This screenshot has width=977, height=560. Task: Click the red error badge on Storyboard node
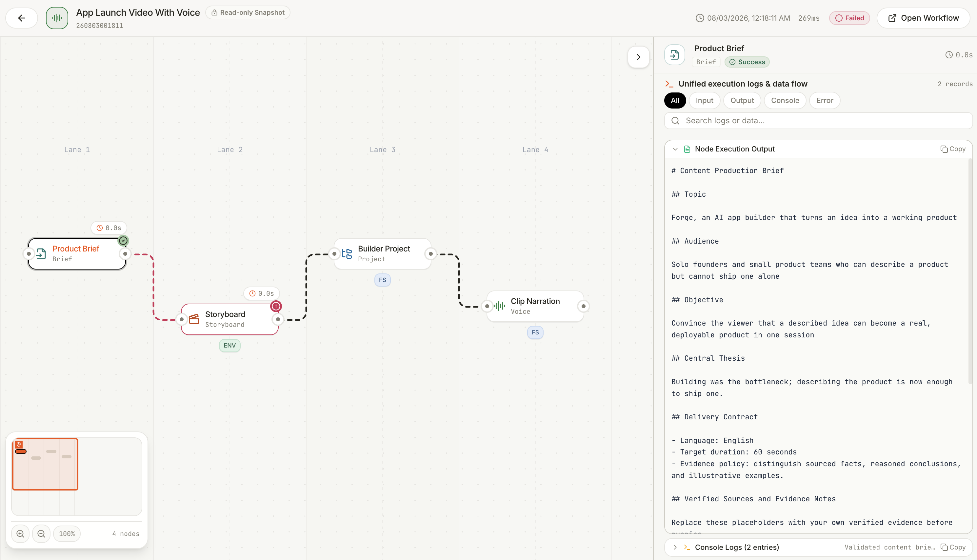[x=276, y=306]
